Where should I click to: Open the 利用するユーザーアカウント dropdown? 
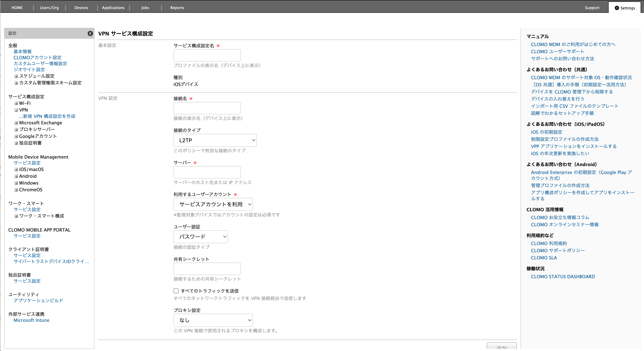(213, 204)
